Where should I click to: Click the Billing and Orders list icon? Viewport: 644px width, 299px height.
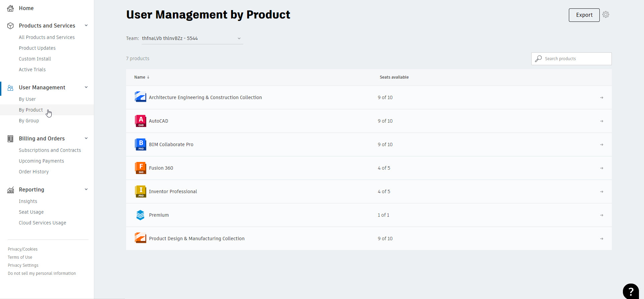point(10,139)
